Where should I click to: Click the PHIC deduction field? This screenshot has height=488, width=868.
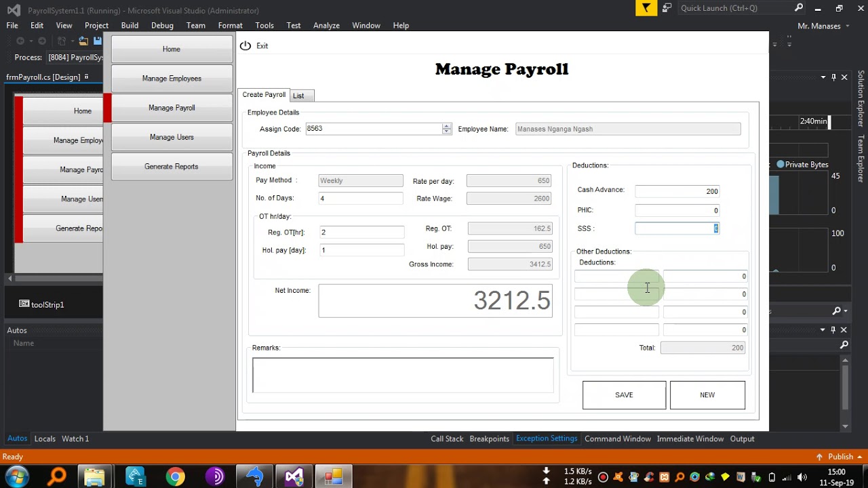click(677, 211)
